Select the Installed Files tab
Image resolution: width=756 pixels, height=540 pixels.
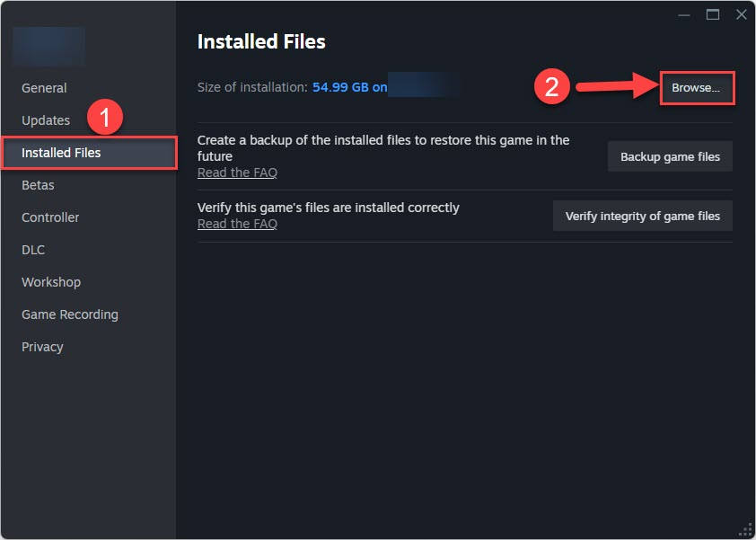click(x=90, y=153)
